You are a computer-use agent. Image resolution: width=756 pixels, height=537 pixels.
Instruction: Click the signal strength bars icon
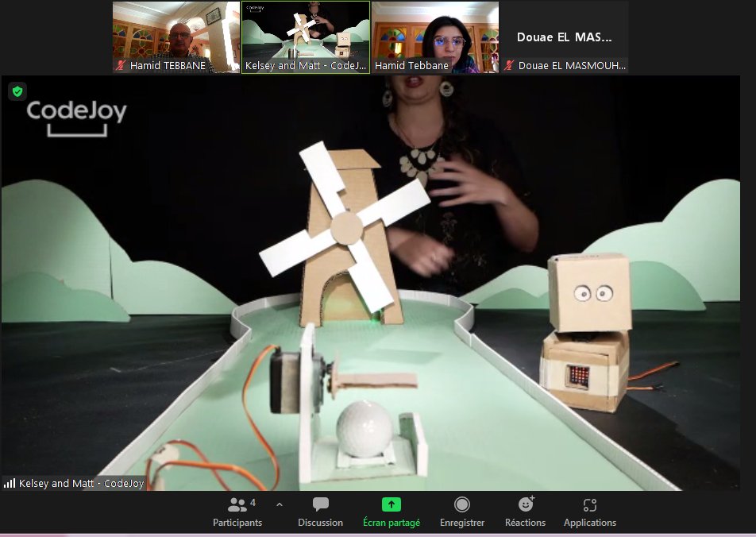point(10,483)
